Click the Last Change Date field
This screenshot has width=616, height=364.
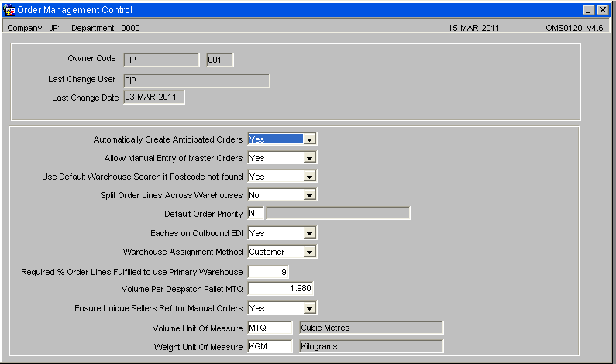coord(154,97)
